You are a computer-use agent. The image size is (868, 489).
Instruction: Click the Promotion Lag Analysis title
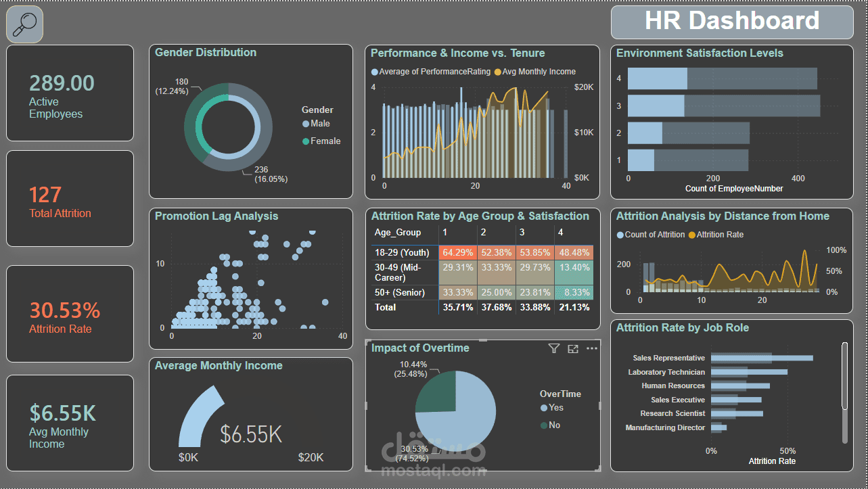point(216,216)
